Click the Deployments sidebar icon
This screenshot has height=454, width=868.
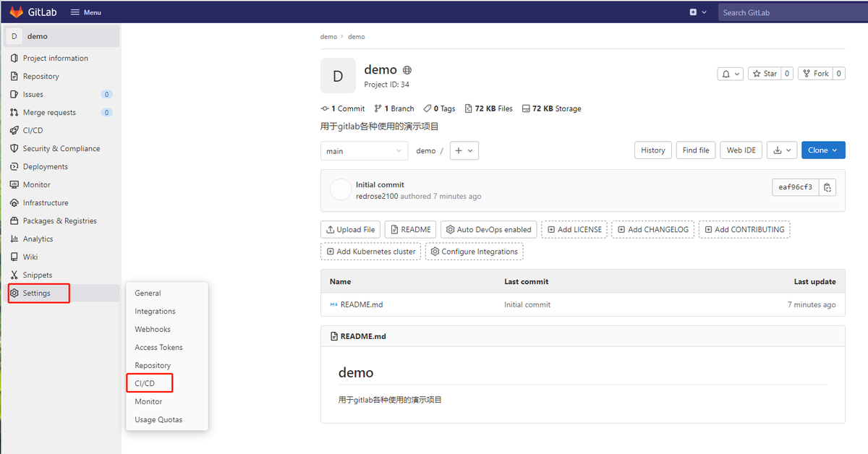coord(14,166)
